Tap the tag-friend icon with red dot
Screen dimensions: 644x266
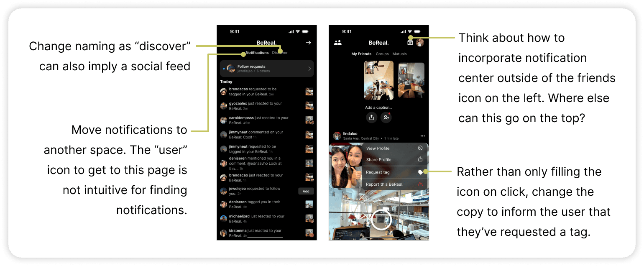tap(386, 118)
